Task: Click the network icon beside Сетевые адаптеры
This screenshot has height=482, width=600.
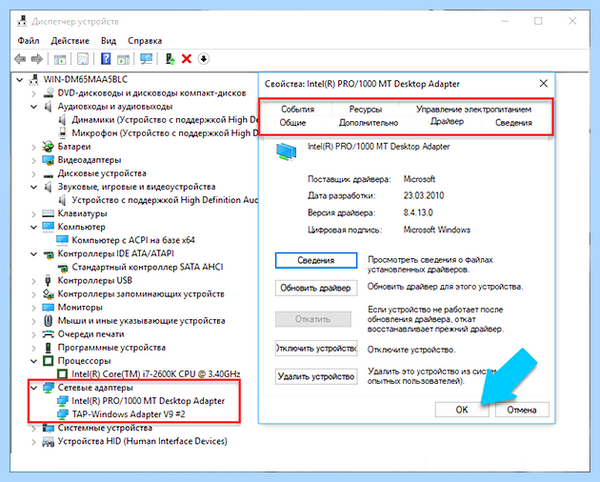Action: tap(48, 388)
